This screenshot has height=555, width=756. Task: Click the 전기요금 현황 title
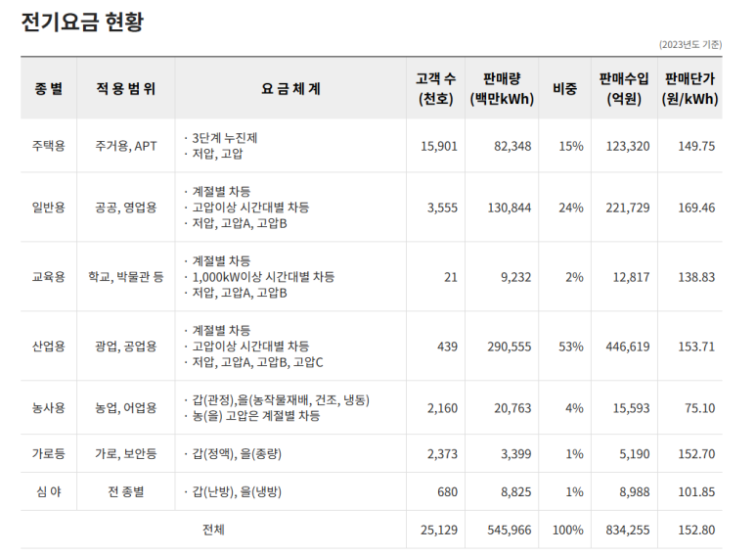point(82,23)
